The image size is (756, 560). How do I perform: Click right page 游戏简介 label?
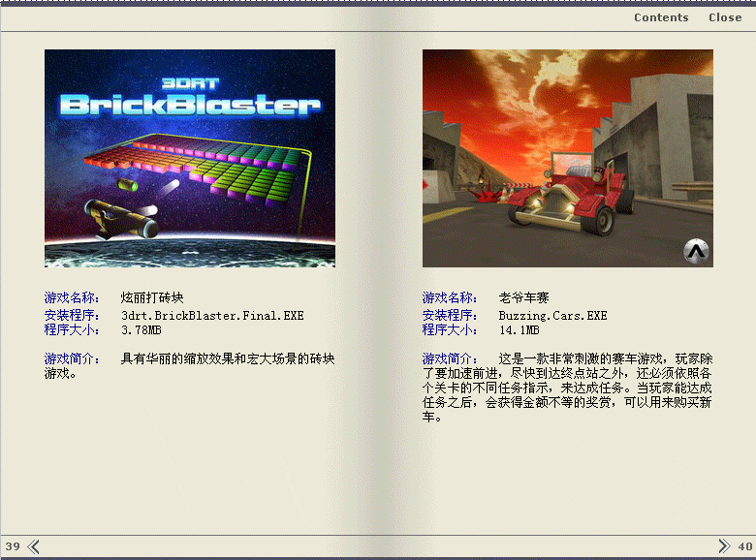[450, 358]
